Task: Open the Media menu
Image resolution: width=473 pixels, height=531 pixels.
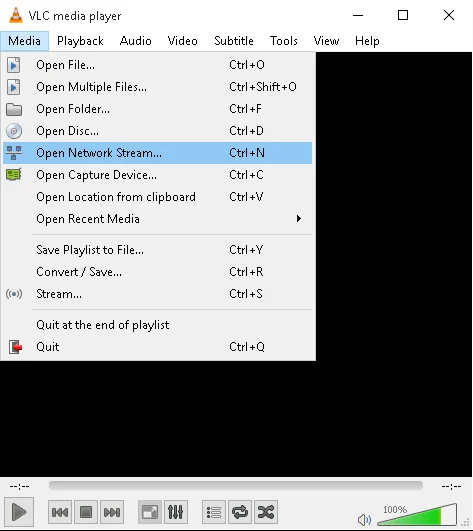Action: click(24, 41)
